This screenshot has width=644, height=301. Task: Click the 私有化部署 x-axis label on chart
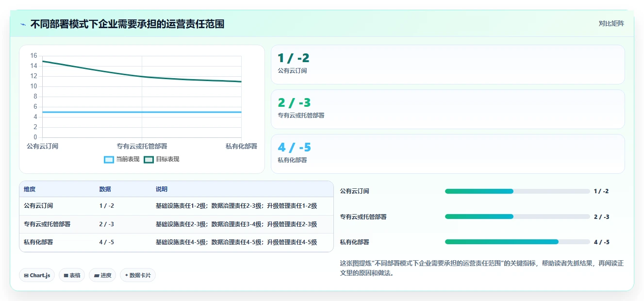(x=241, y=146)
